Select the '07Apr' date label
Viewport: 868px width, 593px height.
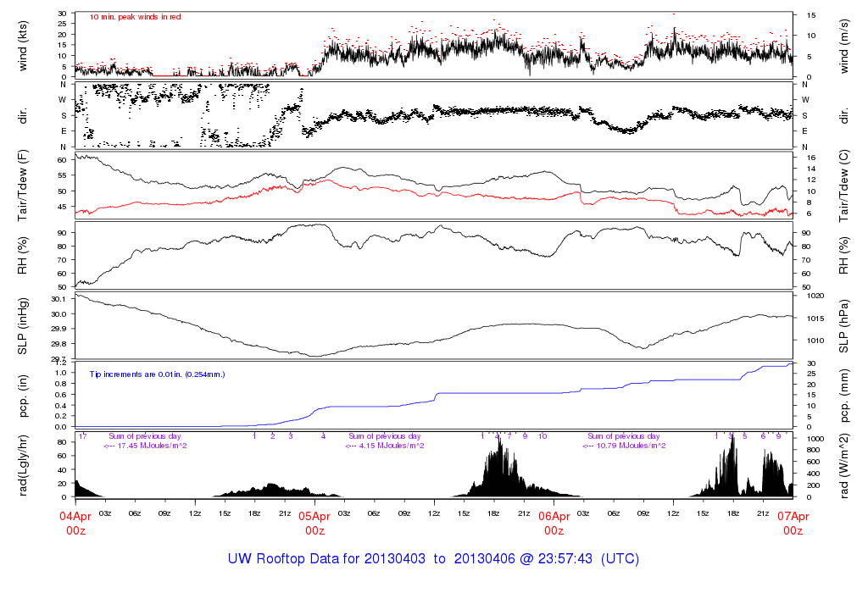[793, 516]
